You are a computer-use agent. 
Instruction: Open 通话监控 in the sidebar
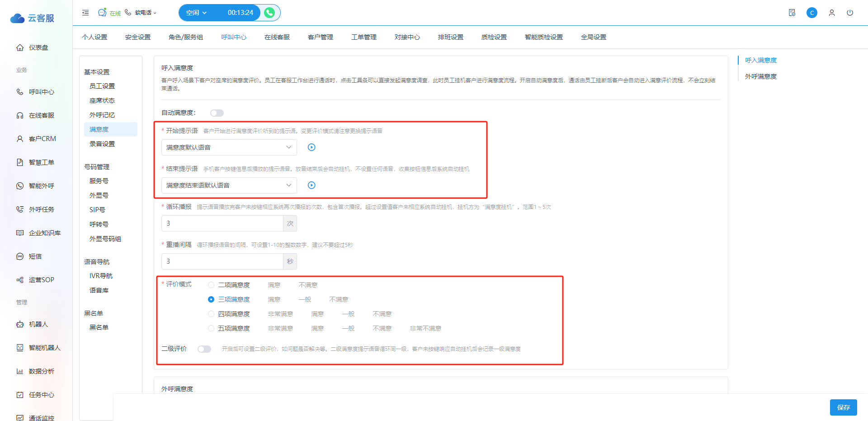tap(36, 418)
